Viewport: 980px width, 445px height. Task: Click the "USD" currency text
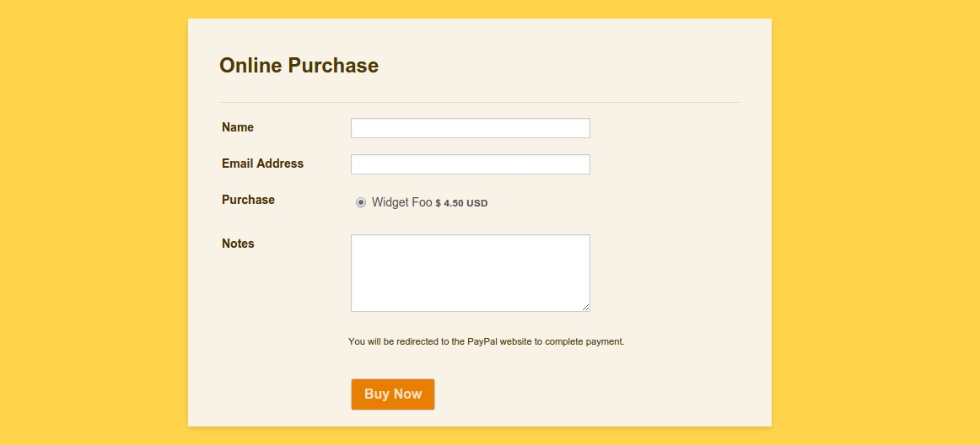(477, 203)
